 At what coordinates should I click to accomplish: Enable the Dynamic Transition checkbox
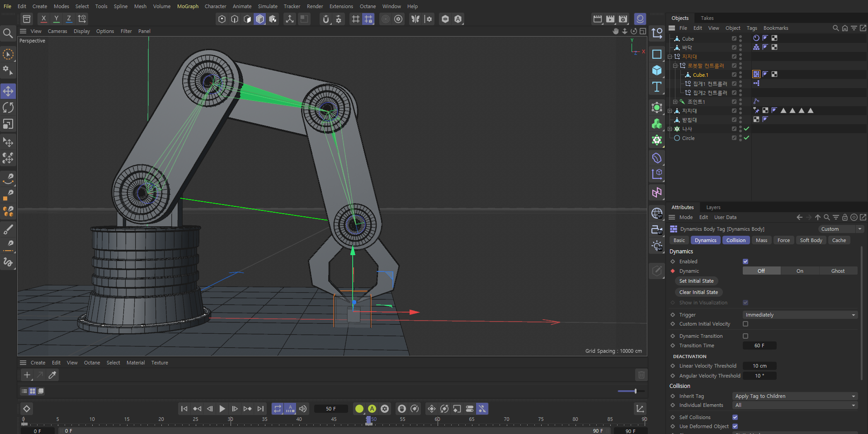click(745, 336)
